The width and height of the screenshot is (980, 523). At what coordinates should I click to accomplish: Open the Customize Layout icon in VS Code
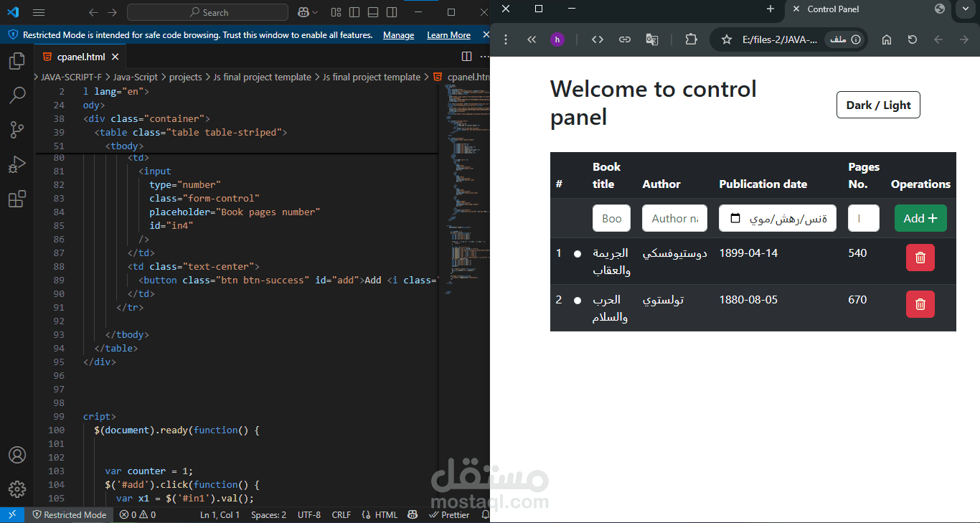click(x=336, y=12)
